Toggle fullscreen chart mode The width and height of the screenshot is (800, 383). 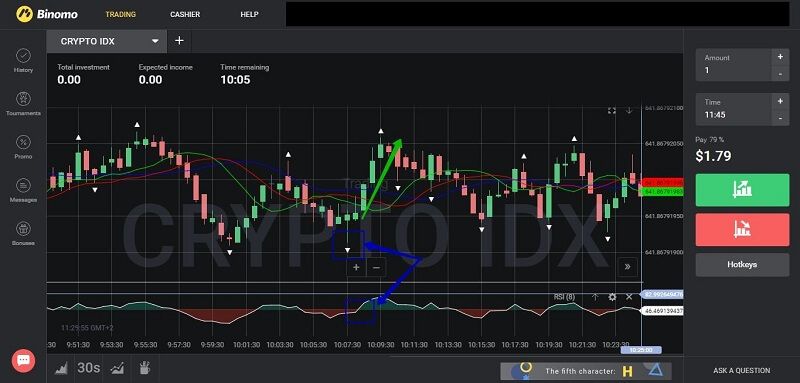(x=612, y=111)
